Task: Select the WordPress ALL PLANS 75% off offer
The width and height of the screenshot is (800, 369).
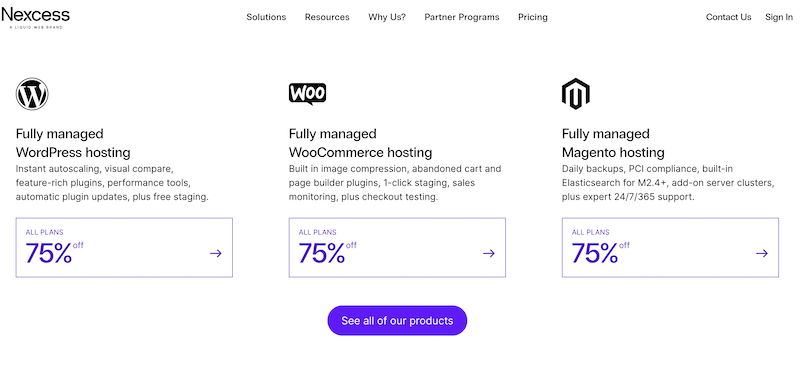Action: pyautogui.click(x=124, y=248)
